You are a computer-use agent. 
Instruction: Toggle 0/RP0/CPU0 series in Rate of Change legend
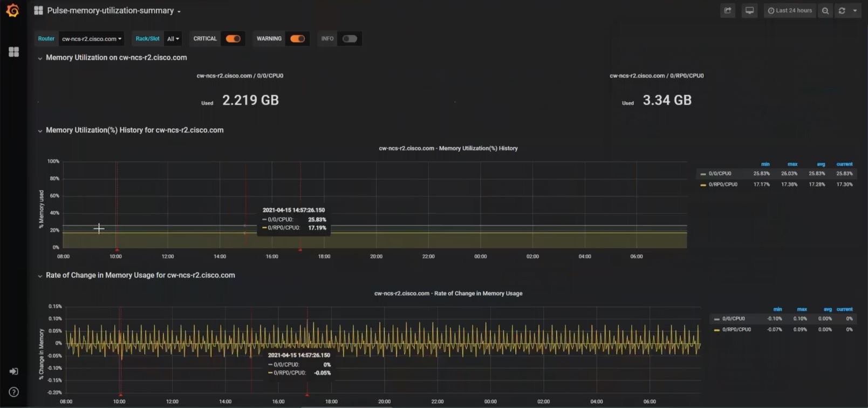736,330
